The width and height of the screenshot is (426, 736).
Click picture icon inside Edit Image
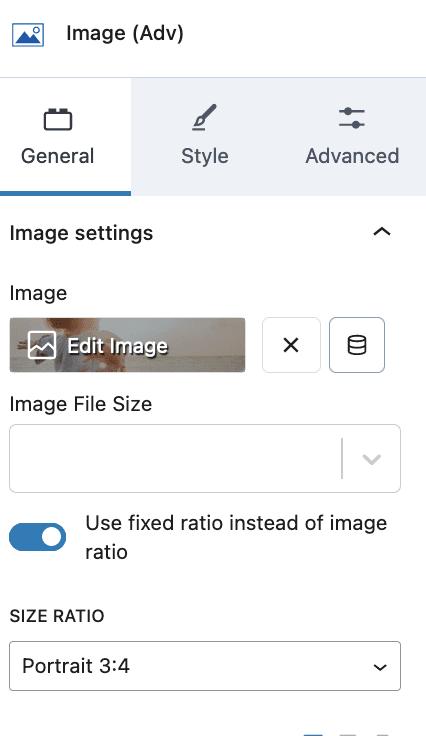42,345
